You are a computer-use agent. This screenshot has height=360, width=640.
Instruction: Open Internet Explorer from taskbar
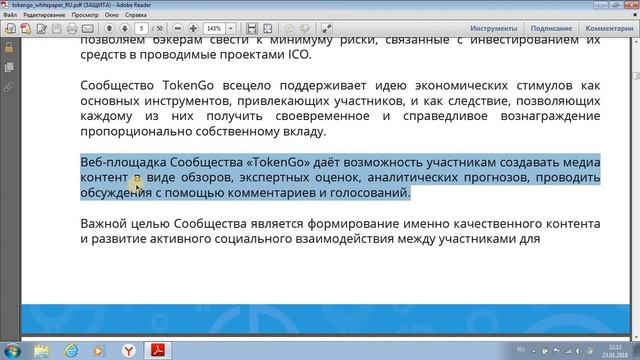(71, 351)
